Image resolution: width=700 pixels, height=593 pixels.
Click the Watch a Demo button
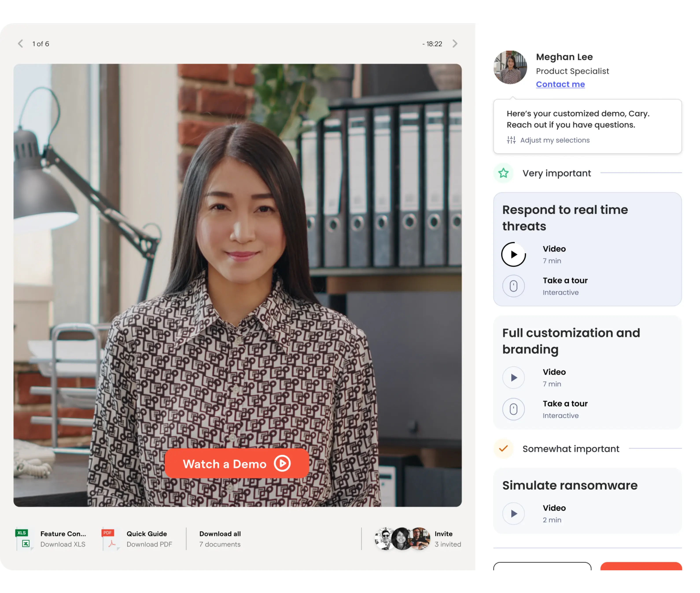[236, 463]
